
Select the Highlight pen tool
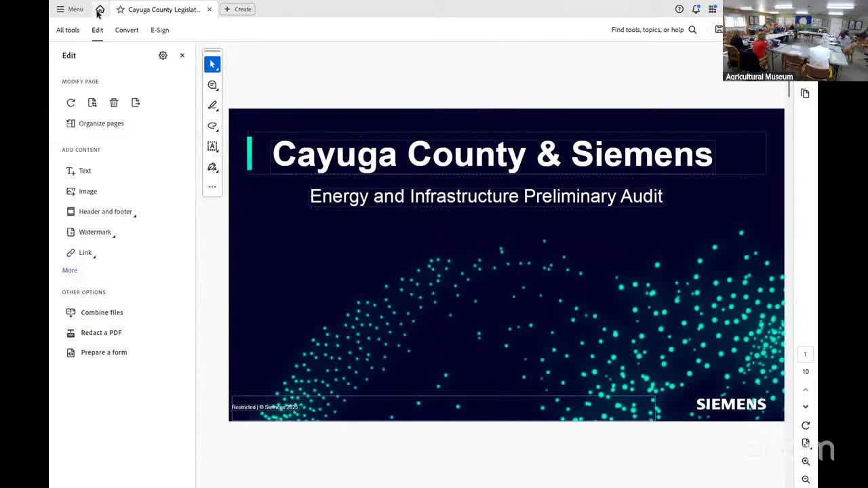(x=212, y=105)
